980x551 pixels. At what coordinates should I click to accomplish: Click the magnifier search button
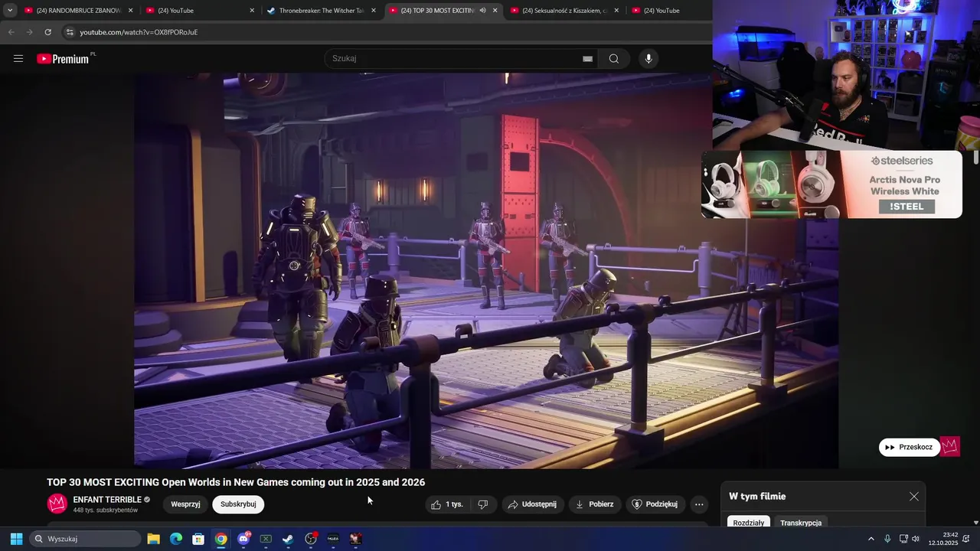point(614,59)
